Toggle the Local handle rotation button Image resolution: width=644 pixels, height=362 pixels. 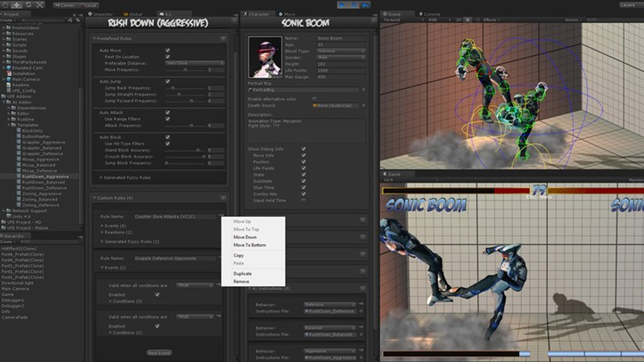pos(88,5)
